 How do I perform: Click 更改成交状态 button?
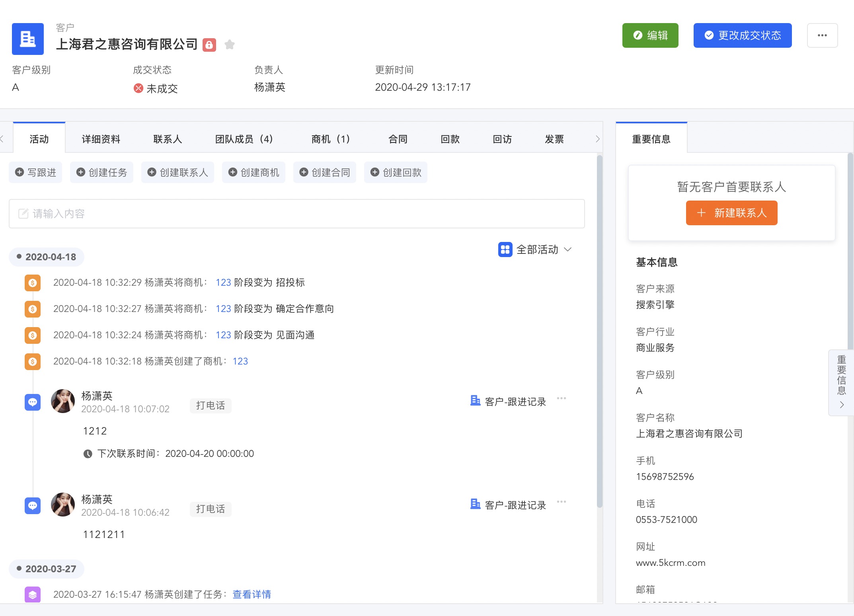(743, 35)
